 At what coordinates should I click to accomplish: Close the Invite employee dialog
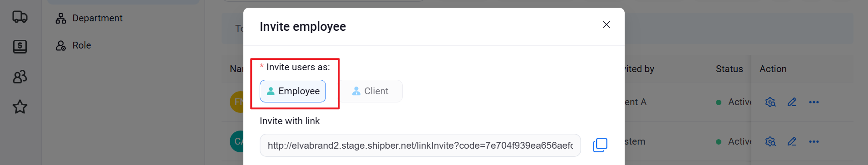[607, 24]
